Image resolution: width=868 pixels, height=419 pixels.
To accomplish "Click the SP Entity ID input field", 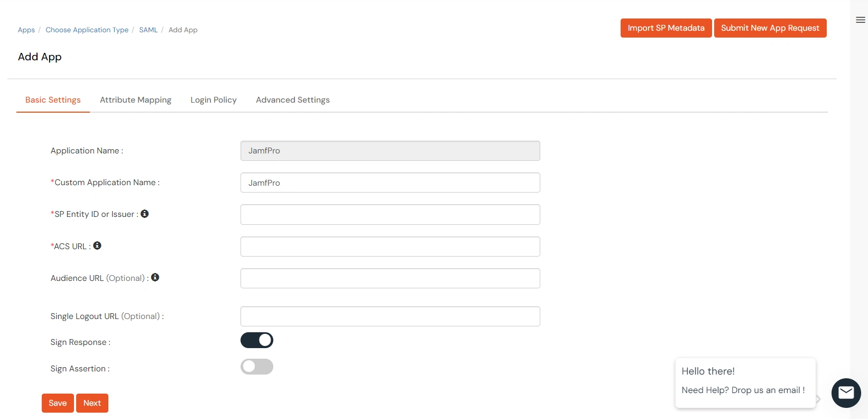I will pos(390,214).
